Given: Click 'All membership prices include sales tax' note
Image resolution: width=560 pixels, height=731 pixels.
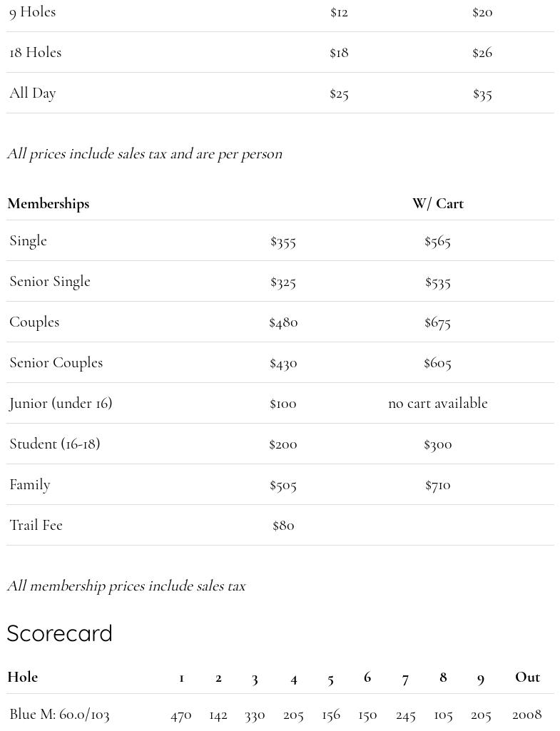Looking at the screenshot, I should (126, 586).
